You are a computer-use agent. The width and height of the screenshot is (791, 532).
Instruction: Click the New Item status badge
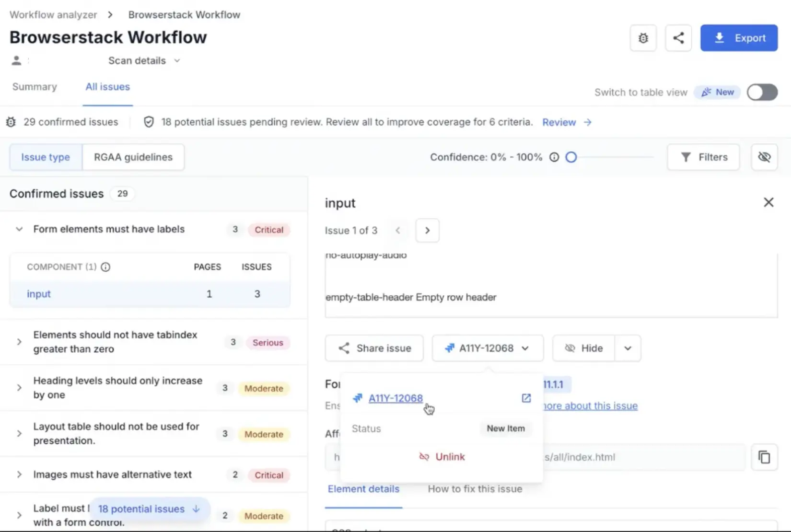[506, 428]
